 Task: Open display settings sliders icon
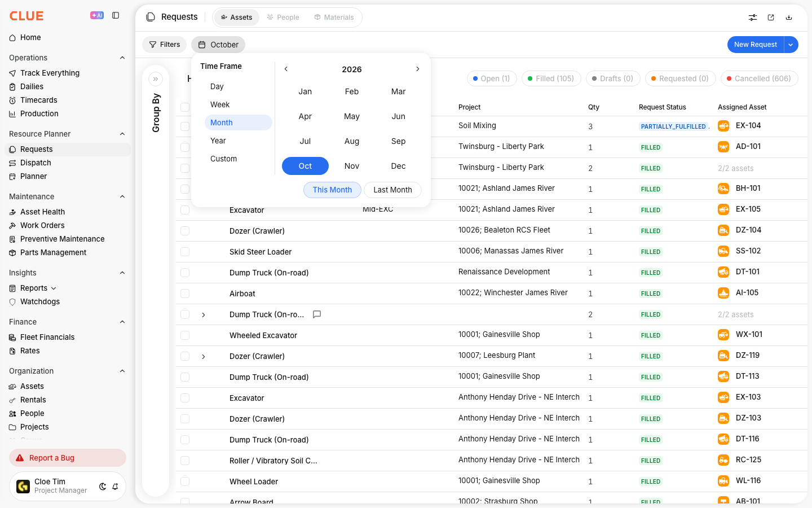point(753,17)
